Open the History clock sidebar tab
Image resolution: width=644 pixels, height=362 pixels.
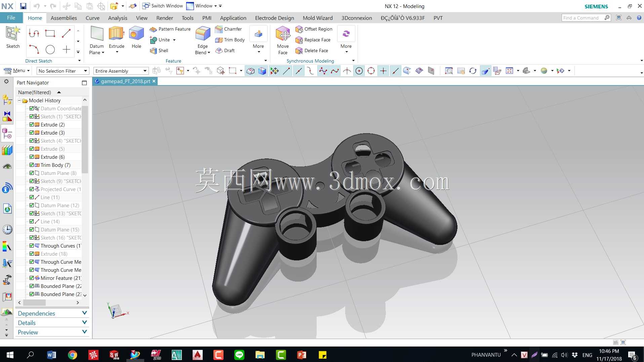point(7,229)
